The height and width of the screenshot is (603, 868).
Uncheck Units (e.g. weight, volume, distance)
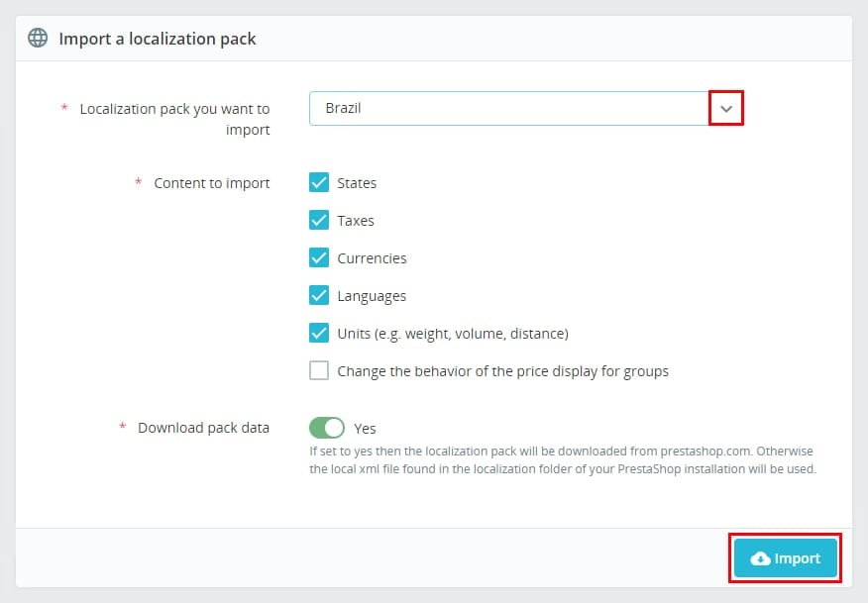(x=319, y=333)
